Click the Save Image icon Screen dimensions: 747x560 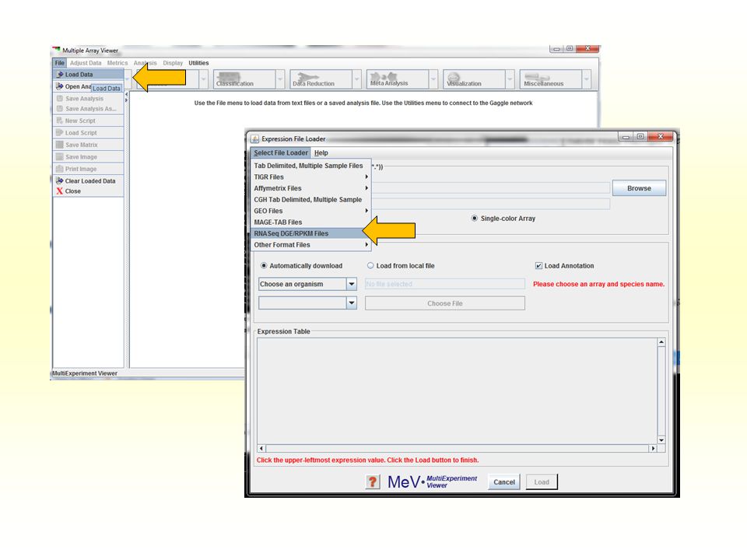[x=60, y=156]
